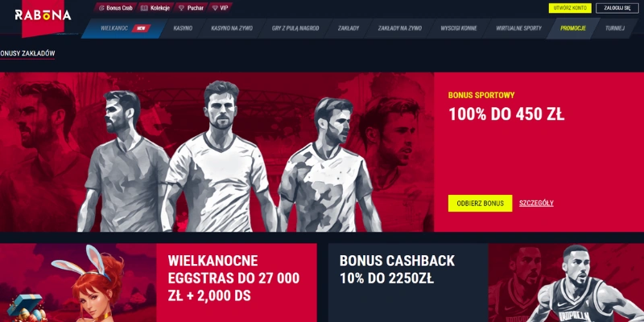The height and width of the screenshot is (322, 644).
Task: Open Wielkanocne Eggstras promotion card
Action: click(158, 283)
